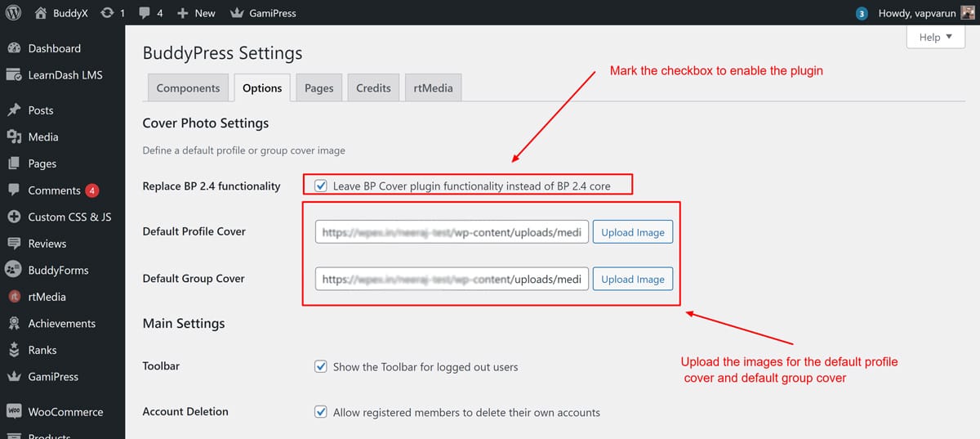
Task: Open Achievements in the sidebar
Action: point(61,324)
